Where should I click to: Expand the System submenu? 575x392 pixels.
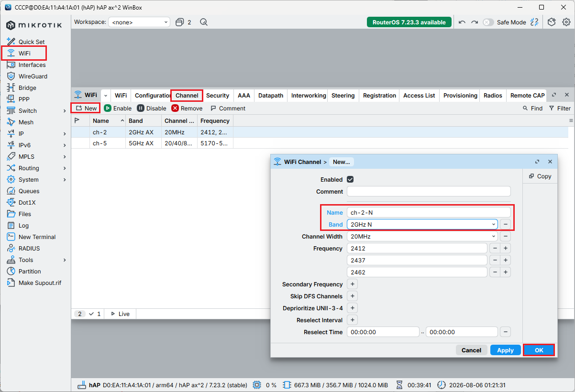click(65, 180)
